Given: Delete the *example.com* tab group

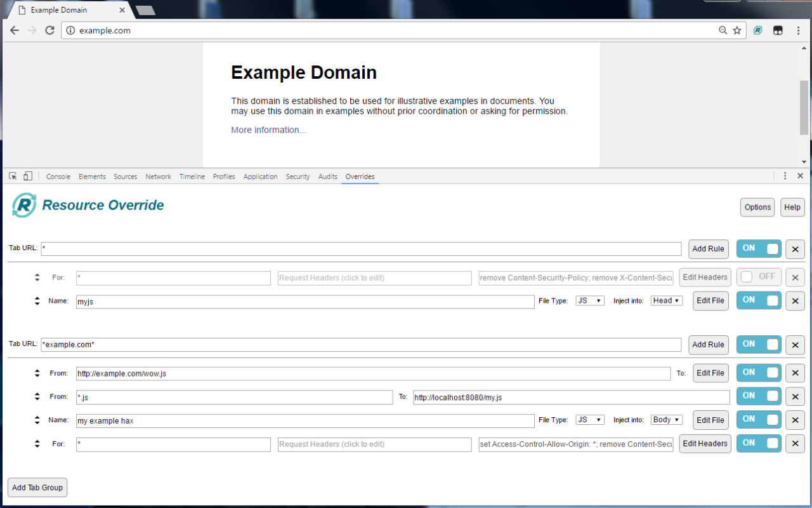Looking at the screenshot, I should (x=795, y=345).
